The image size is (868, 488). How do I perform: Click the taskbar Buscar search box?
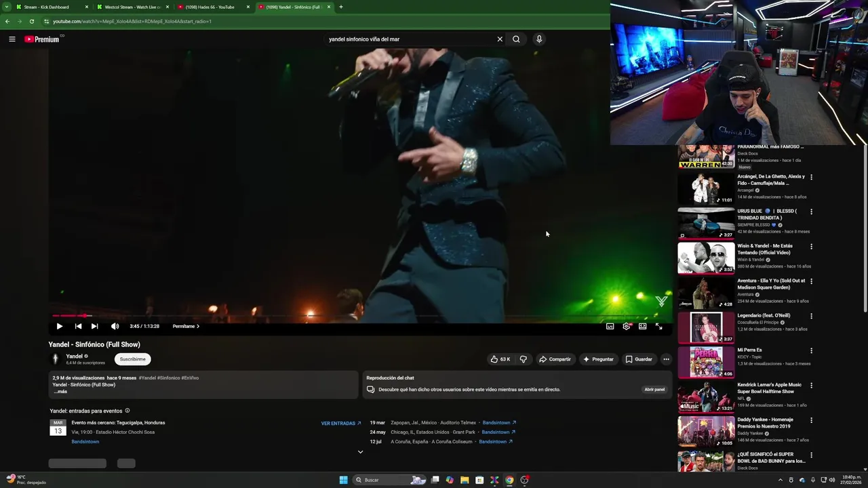(390, 480)
